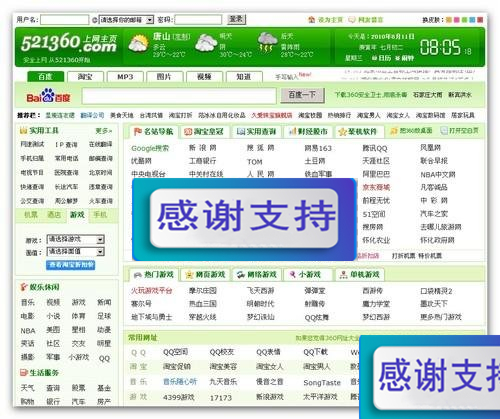Click today's sun-and-cloud weather icon for 唐山
Image resolution: width=500 pixels, height=419 pixels.
(139, 43)
